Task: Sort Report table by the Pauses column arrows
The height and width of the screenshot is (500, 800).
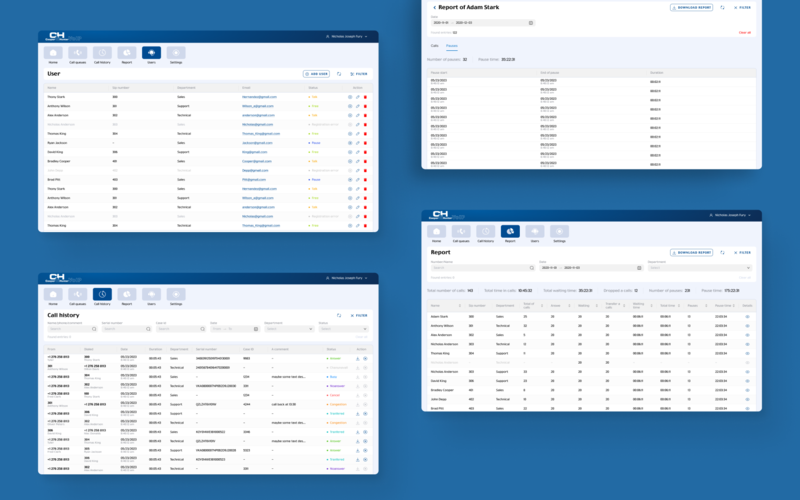Action: 706,306
